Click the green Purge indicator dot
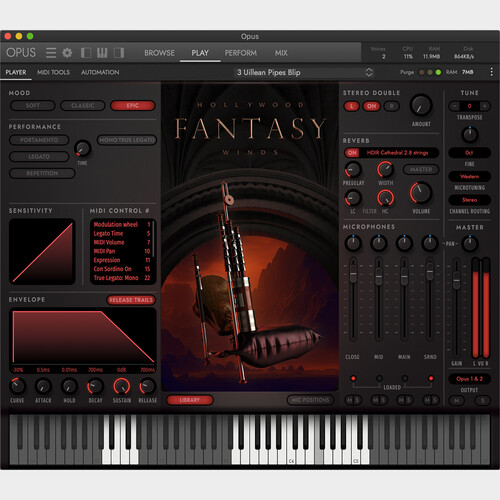The image size is (500, 500). point(438,72)
